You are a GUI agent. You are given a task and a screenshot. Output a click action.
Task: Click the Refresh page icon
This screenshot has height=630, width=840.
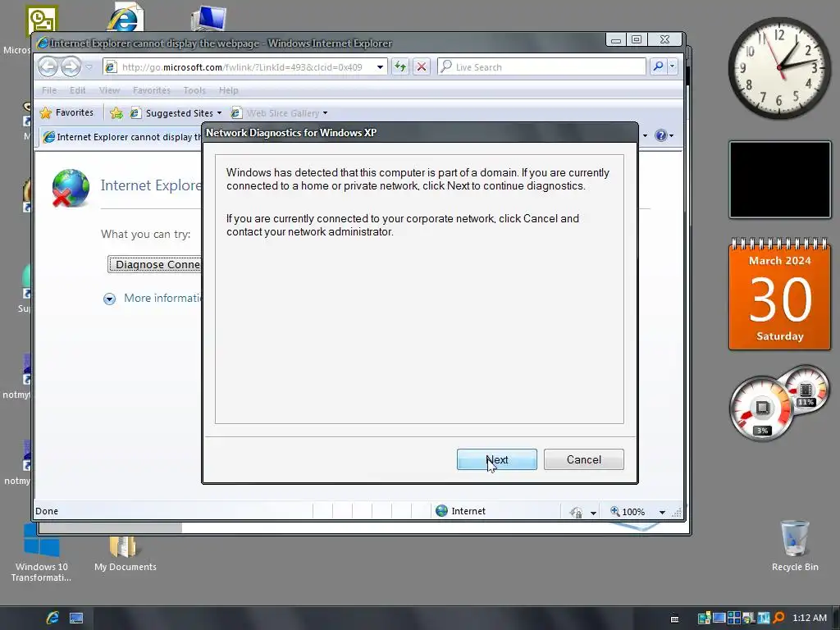pos(400,67)
